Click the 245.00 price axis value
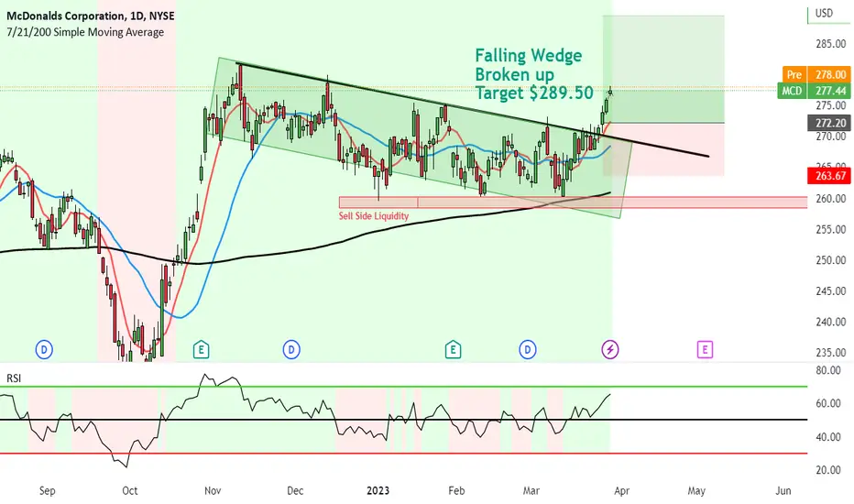 [x=830, y=291]
